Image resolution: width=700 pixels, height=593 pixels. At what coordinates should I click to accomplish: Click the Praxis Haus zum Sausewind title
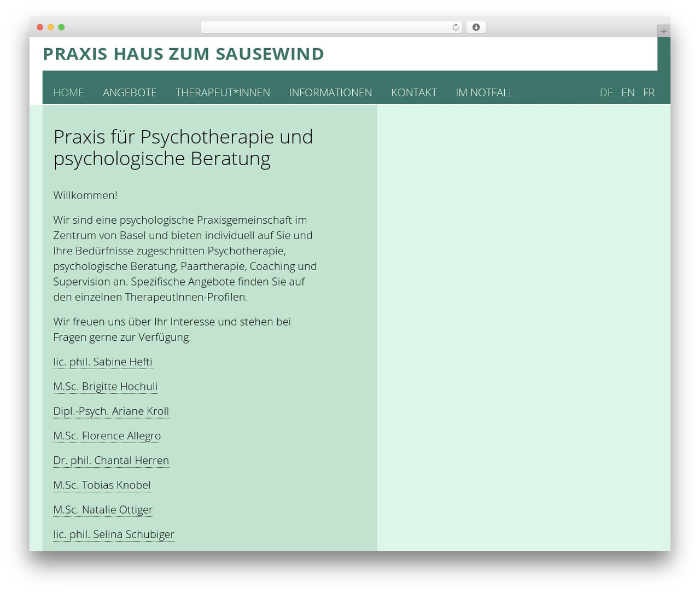[183, 54]
